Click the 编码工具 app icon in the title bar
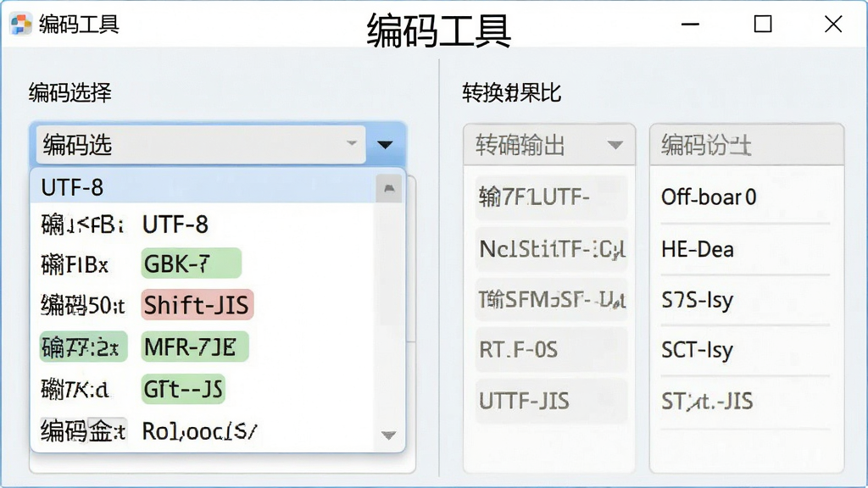 pyautogui.click(x=21, y=25)
